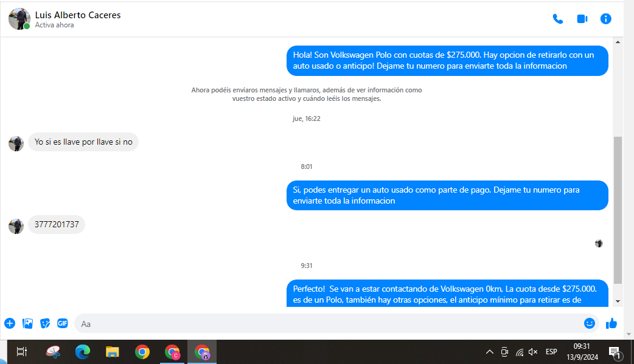This screenshot has height=364, width=634.
Task: Switch to the Chrome profile C window
Action: pyautogui.click(x=172, y=352)
